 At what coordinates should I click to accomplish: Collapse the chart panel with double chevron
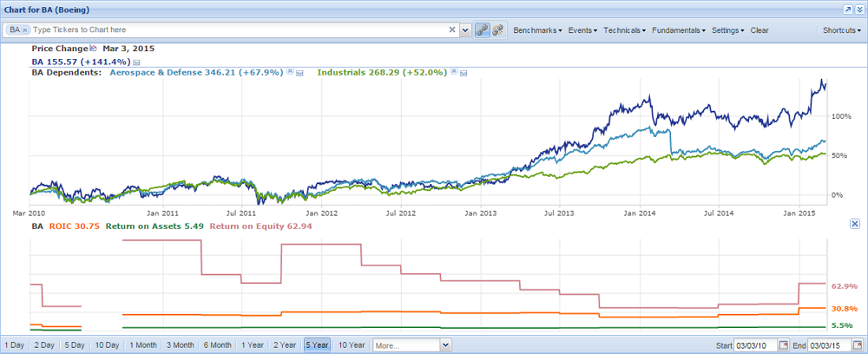859,10
